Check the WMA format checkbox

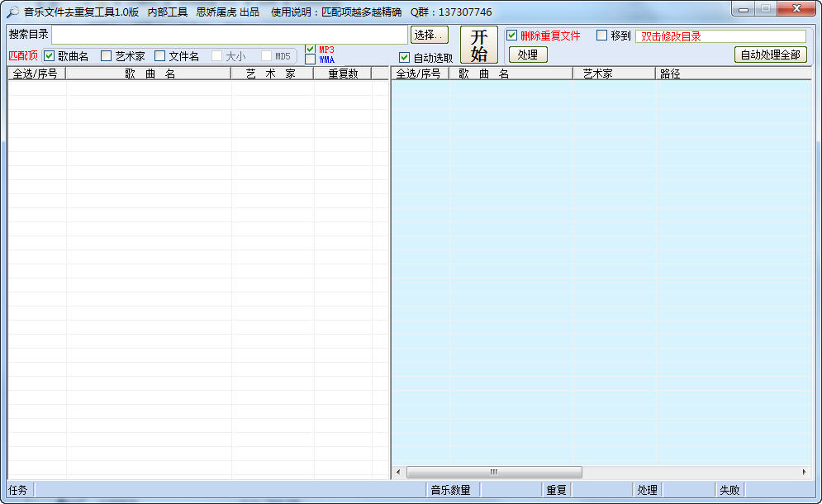310,59
